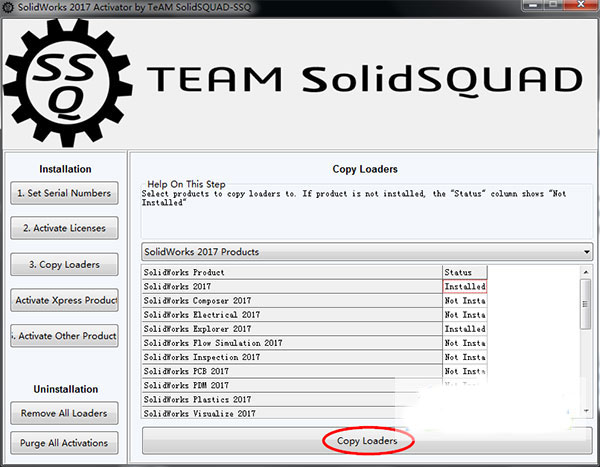
Task: Click the status cell of SolidWorks Composer 2017
Action: [x=465, y=300]
